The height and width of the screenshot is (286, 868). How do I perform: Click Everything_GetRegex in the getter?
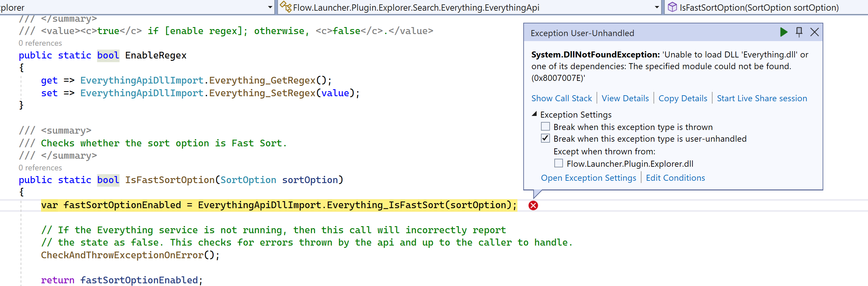point(262,80)
